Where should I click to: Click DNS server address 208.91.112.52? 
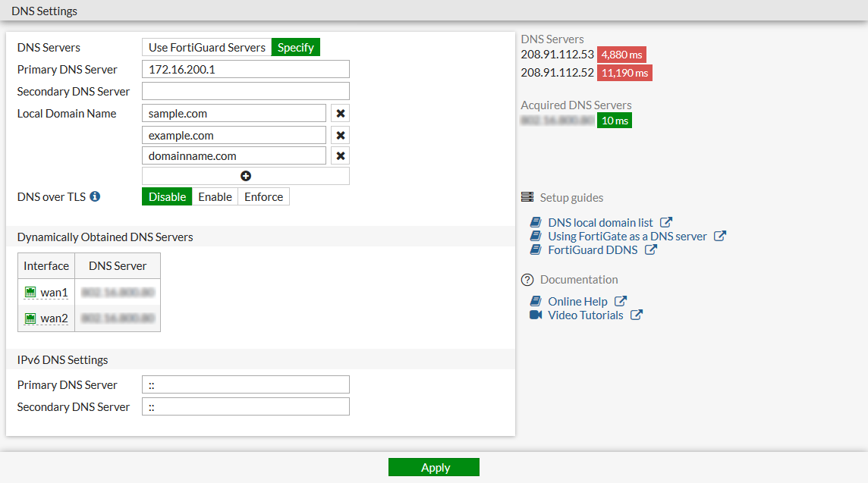557,73
